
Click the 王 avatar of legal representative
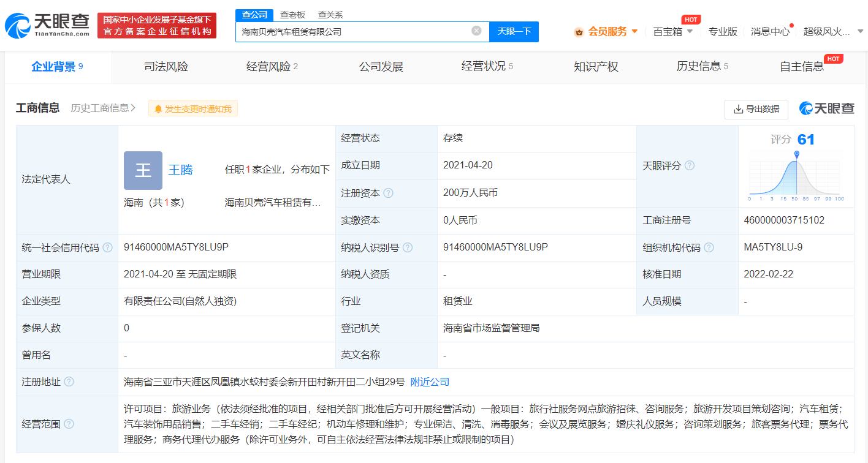tap(143, 170)
